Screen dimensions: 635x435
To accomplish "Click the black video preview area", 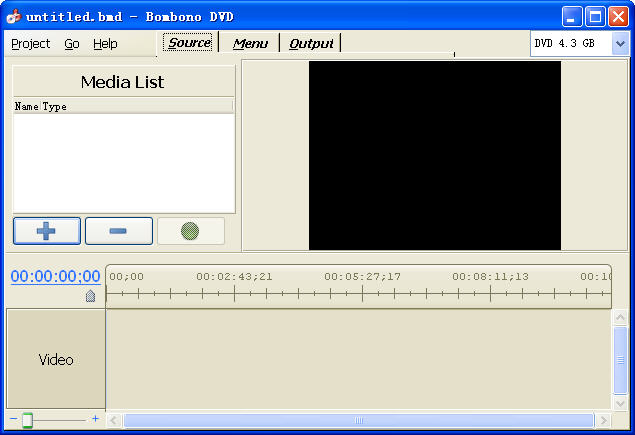I will tap(435, 156).
